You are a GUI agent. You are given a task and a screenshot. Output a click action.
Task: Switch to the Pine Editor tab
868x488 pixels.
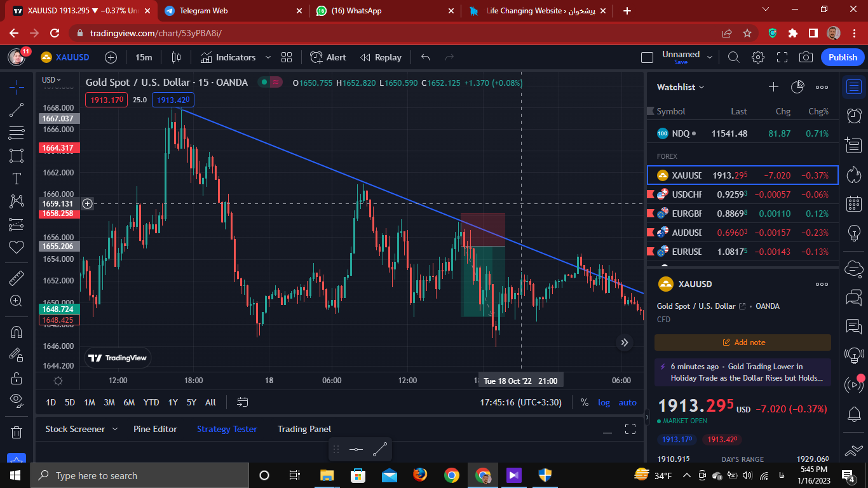(155, 429)
